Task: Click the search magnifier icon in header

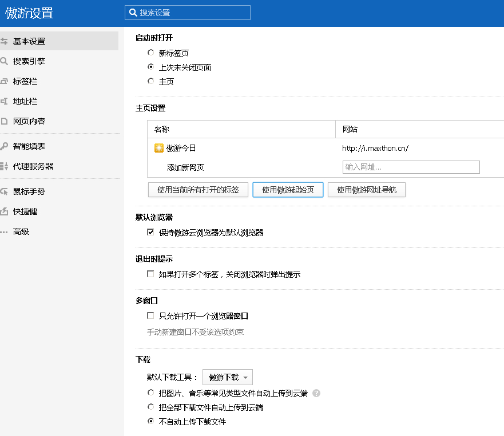Action: tap(133, 13)
